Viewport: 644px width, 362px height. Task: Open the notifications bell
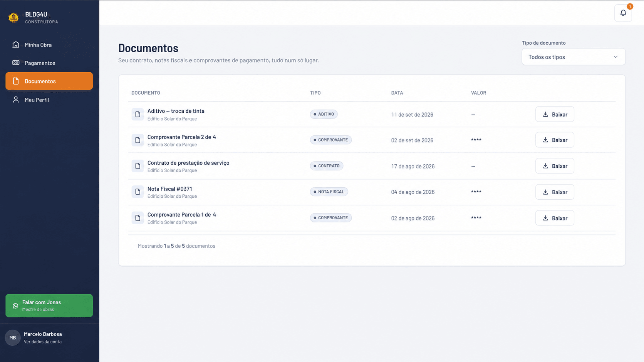pos(623,13)
